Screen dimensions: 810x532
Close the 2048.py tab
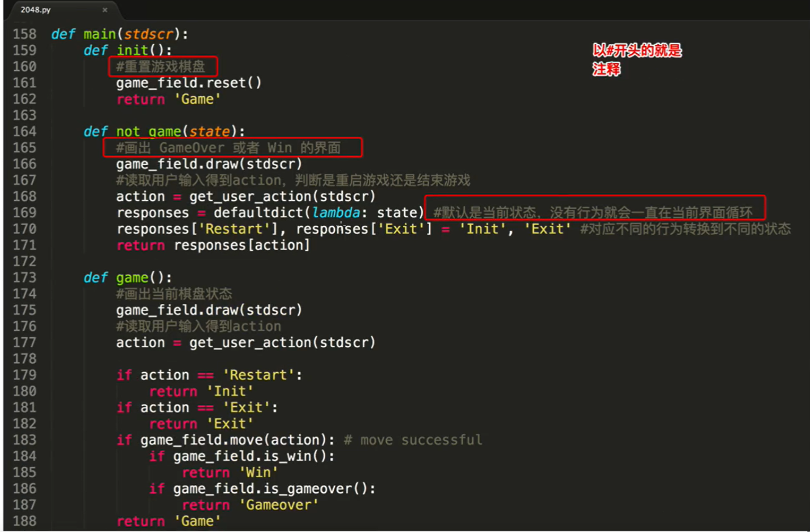click(105, 10)
